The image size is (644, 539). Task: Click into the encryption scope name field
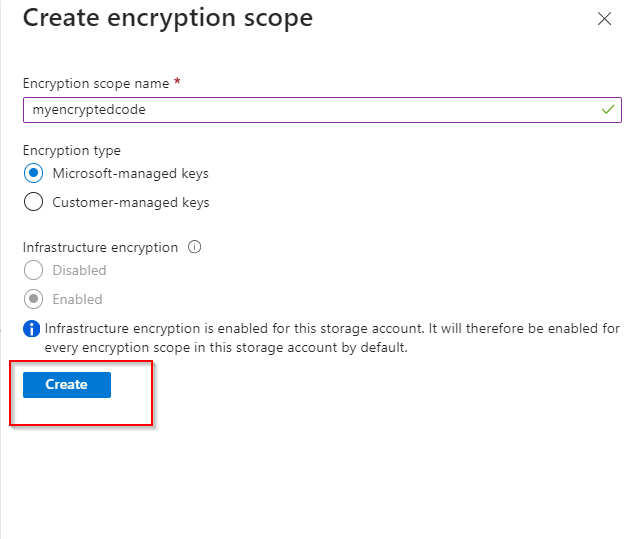pos(300,110)
